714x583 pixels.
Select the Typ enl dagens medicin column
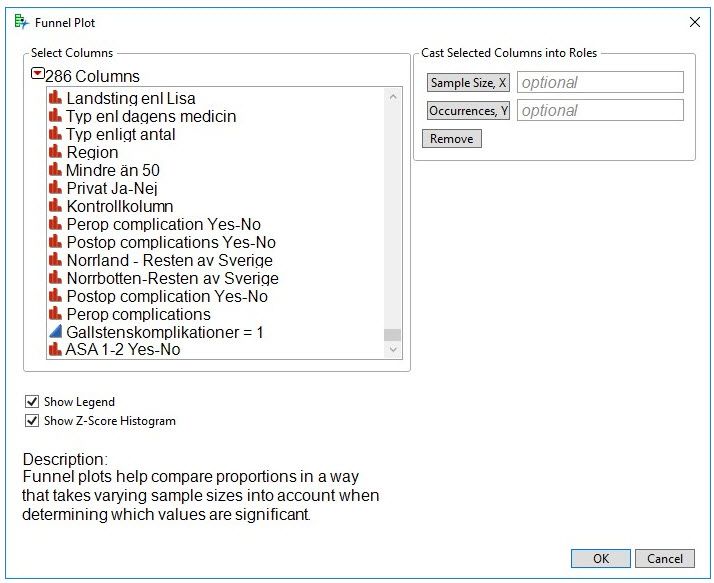(x=151, y=116)
